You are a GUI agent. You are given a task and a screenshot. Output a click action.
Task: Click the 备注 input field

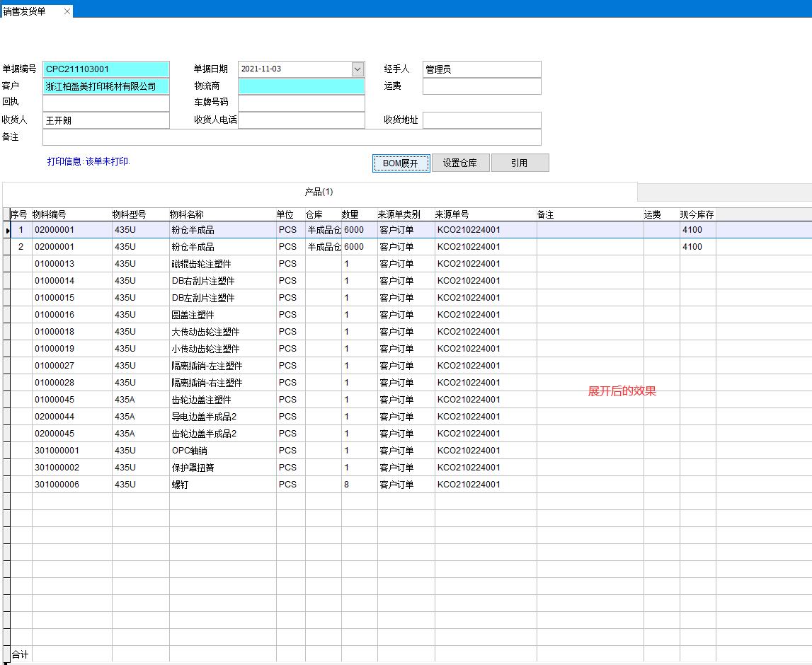click(290, 137)
